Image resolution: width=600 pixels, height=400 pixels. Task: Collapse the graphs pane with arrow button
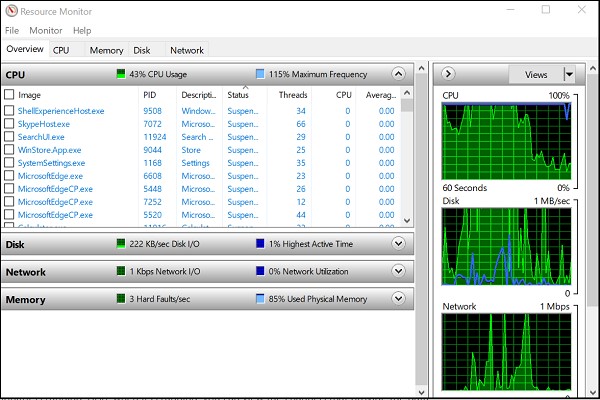pos(449,74)
